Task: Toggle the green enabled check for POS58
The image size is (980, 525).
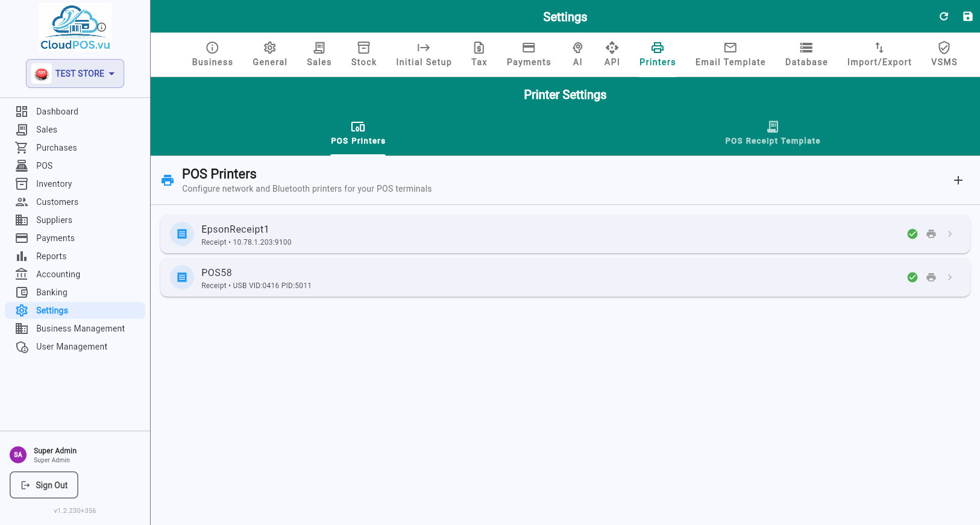Action: pyautogui.click(x=912, y=277)
